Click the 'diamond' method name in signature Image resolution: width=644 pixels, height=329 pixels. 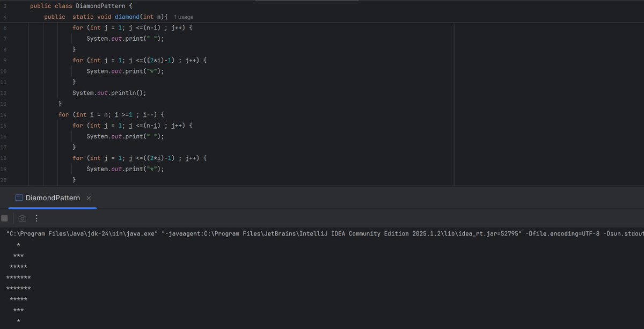[128, 17]
